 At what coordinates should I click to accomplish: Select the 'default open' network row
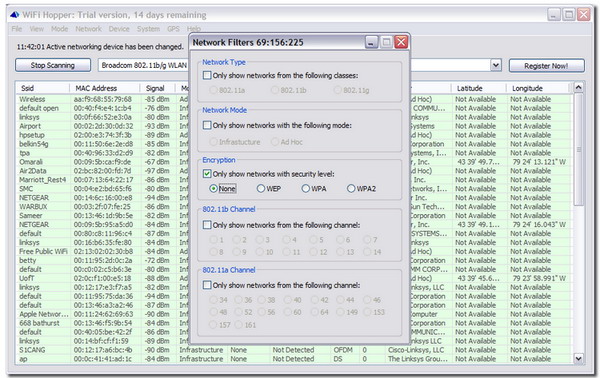click(x=294, y=108)
